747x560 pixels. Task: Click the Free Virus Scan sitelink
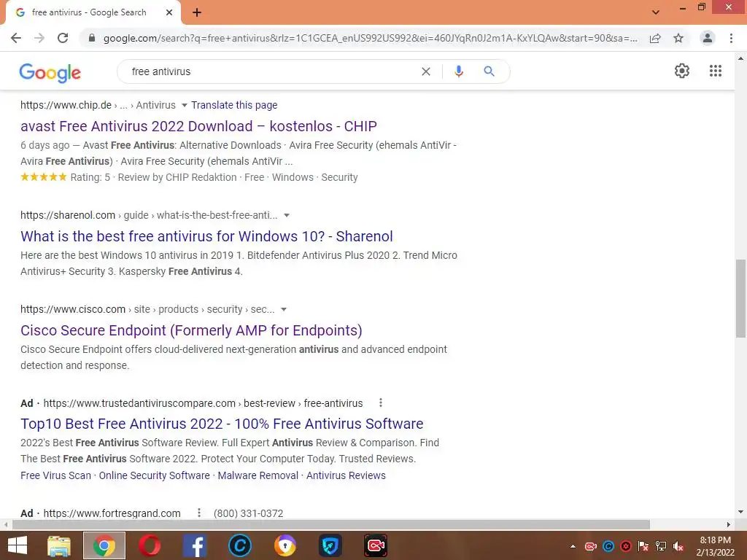coord(55,475)
